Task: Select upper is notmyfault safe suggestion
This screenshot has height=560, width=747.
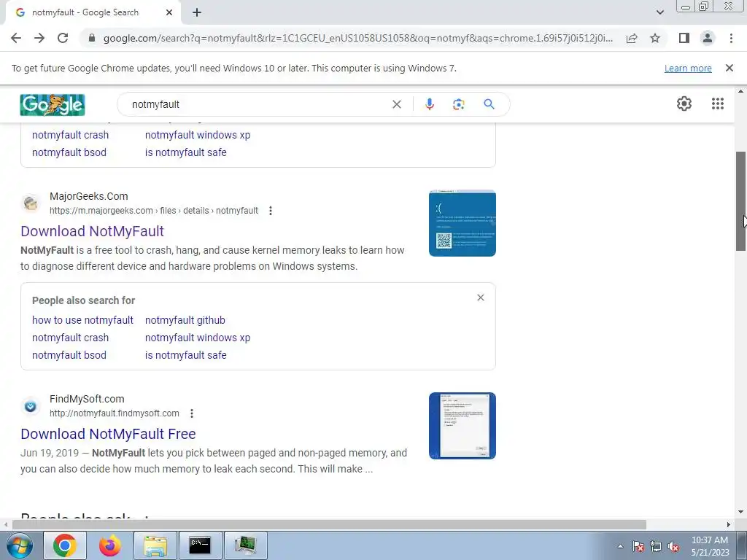Action: 185,152
